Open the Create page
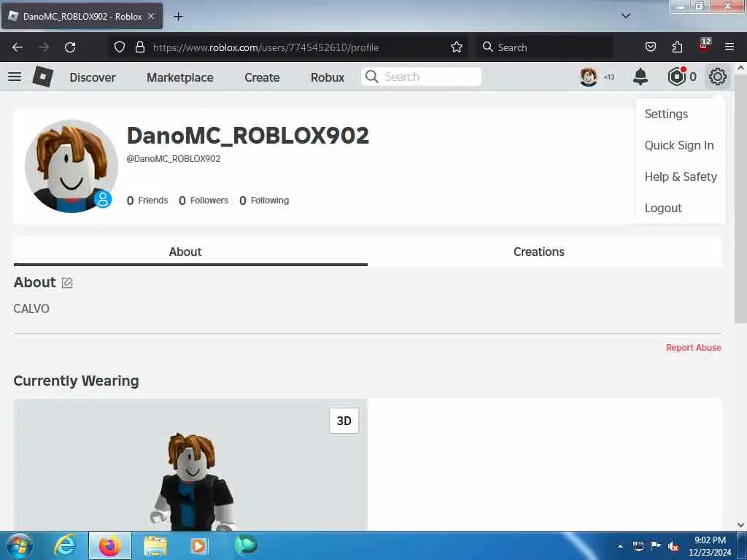Viewport: 747px width, 560px height. [x=262, y=77]
